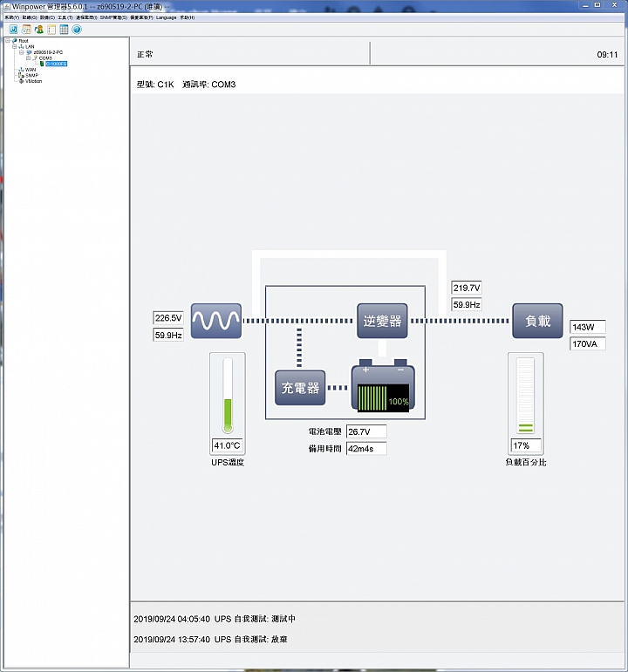Image resolution: width=628 pixels, height=672 pixels.
Task: Click the AC input sine wave icon
Action: point(215,321)
